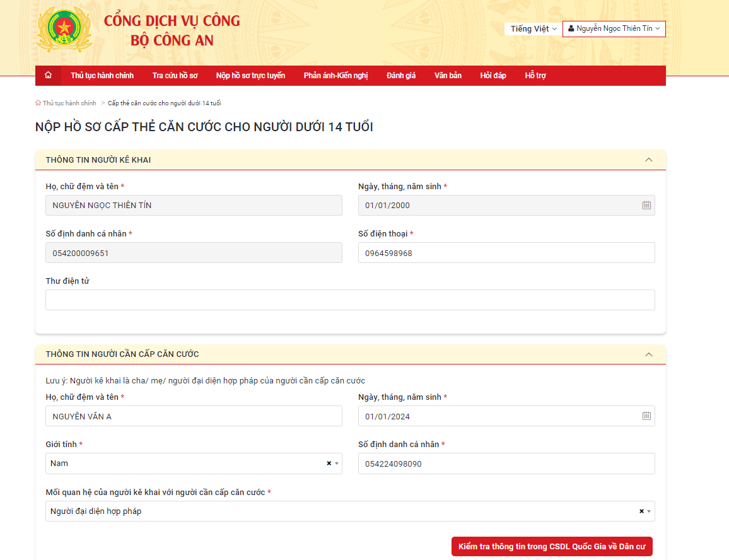The height and width of the screenshot is (560, 729).
Task: Click the Thủ tục hành chính breadcrumb link
Action: (69, 103)
